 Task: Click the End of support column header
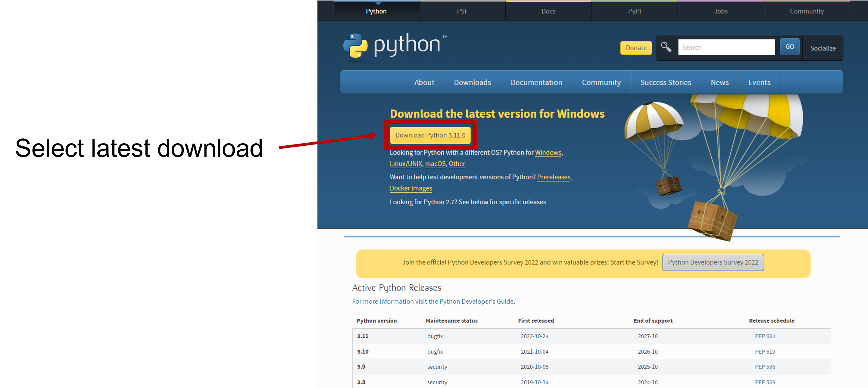[x=653, y=321]
